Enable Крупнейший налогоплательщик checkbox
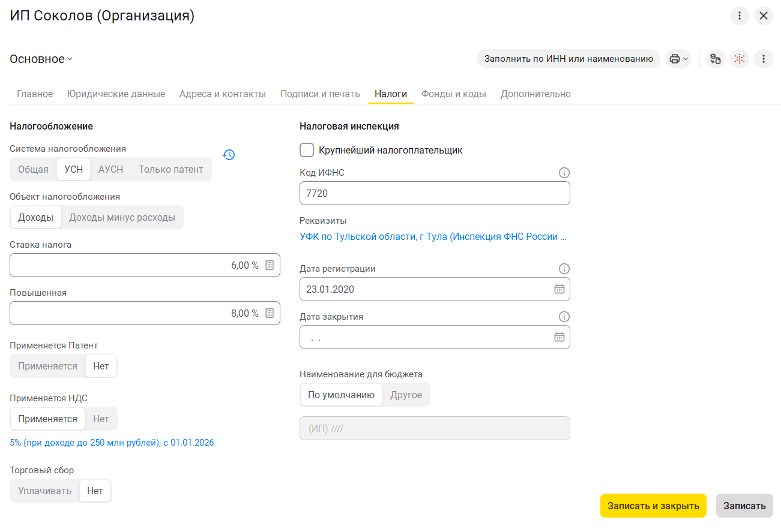The width and height of the screenshot is (781, 532). click(307, 150)
